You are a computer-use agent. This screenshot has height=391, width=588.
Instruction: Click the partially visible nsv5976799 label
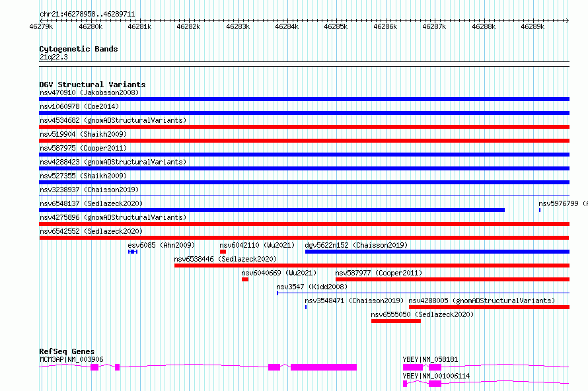pyautogui.click(x=563, y=203)
